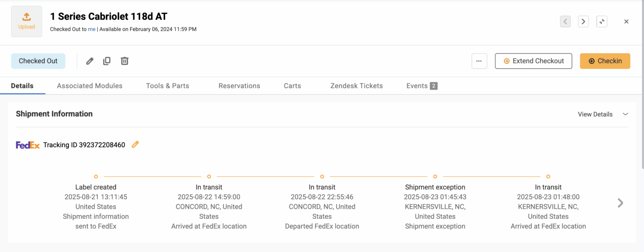Click the FedEx logo

click(28, 144)
